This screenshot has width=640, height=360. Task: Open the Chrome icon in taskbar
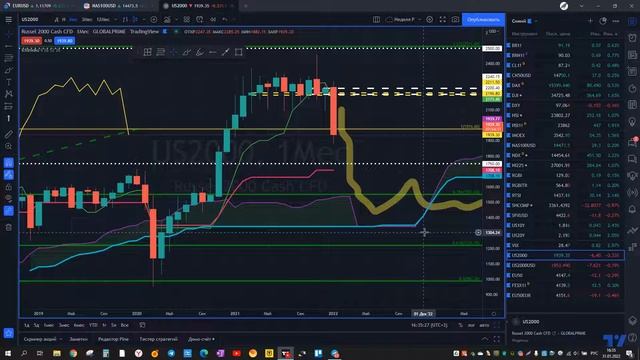click(73, 353)
